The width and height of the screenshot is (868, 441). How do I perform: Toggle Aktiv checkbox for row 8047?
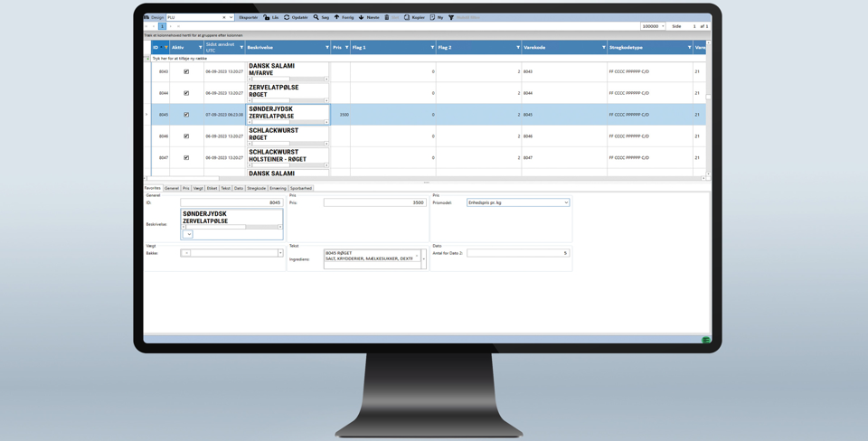tap(186, 158)
